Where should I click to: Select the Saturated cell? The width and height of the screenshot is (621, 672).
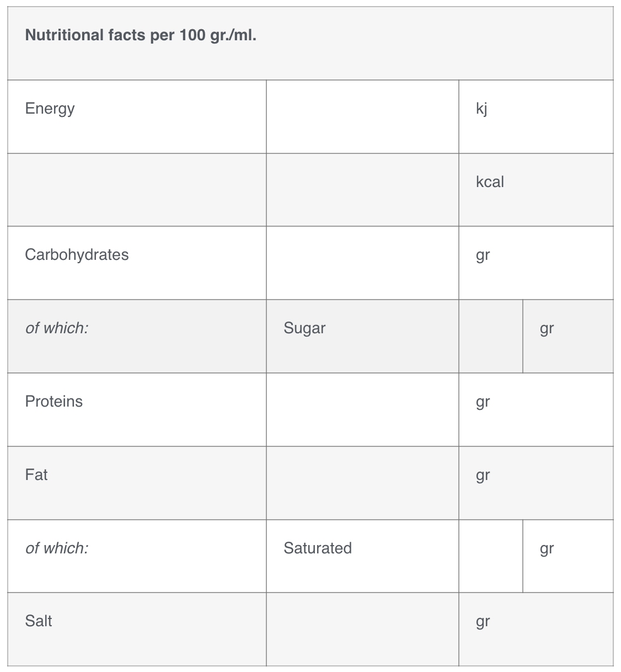(x=318, y=548)
